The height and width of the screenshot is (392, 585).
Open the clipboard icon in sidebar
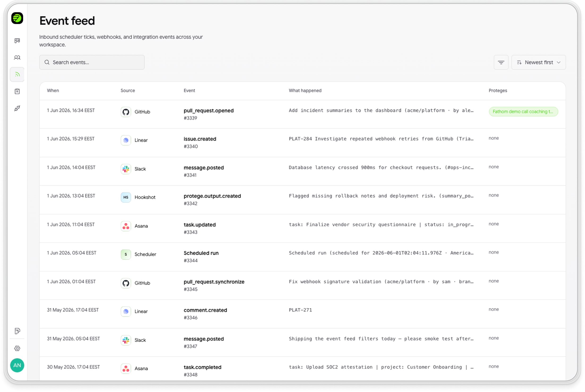coord(17,91)
